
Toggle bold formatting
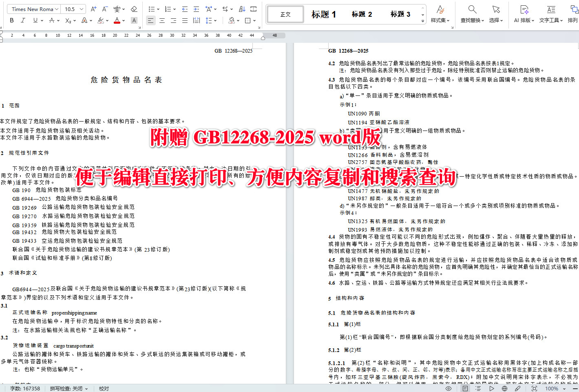[x=12, y=20]
